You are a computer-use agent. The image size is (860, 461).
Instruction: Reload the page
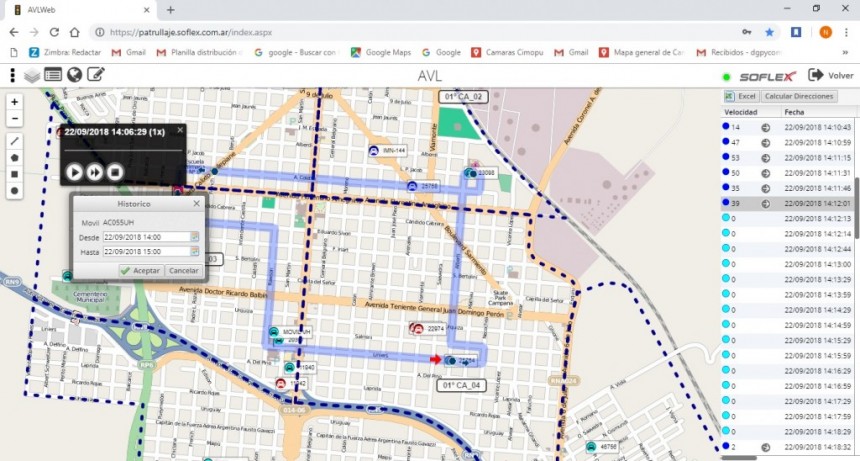click(x=54, y=32)
